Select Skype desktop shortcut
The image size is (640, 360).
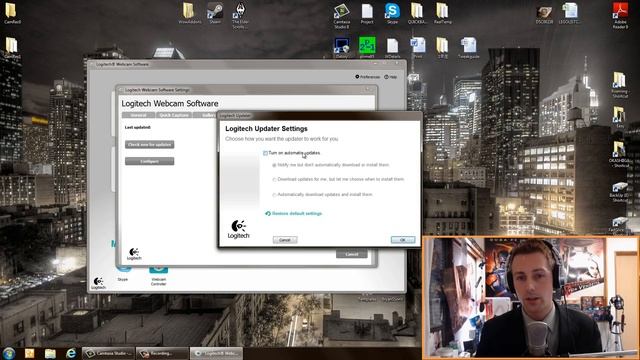click(392, 13)
